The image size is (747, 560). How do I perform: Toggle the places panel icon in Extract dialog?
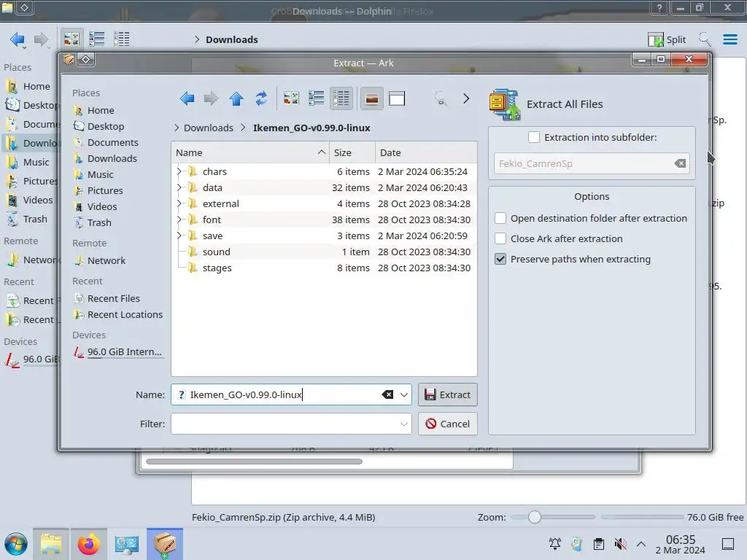point(371,98)
